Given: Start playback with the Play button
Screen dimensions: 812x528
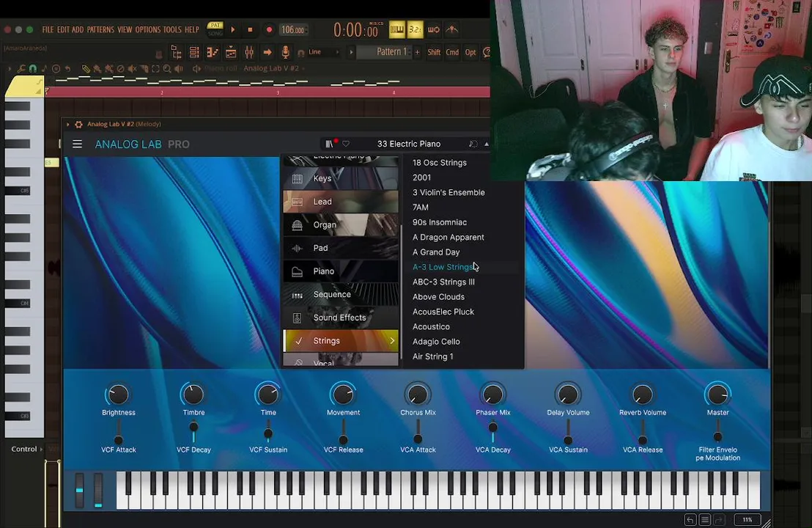Looking at the screenshot, I should point(233,30).
